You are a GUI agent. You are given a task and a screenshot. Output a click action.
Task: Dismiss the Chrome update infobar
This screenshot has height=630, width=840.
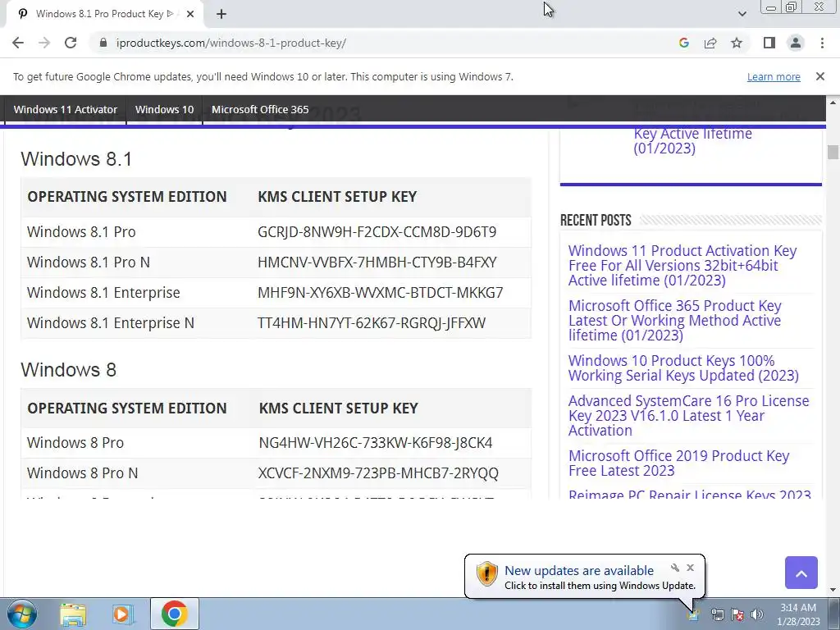click(x=819, y=76)
